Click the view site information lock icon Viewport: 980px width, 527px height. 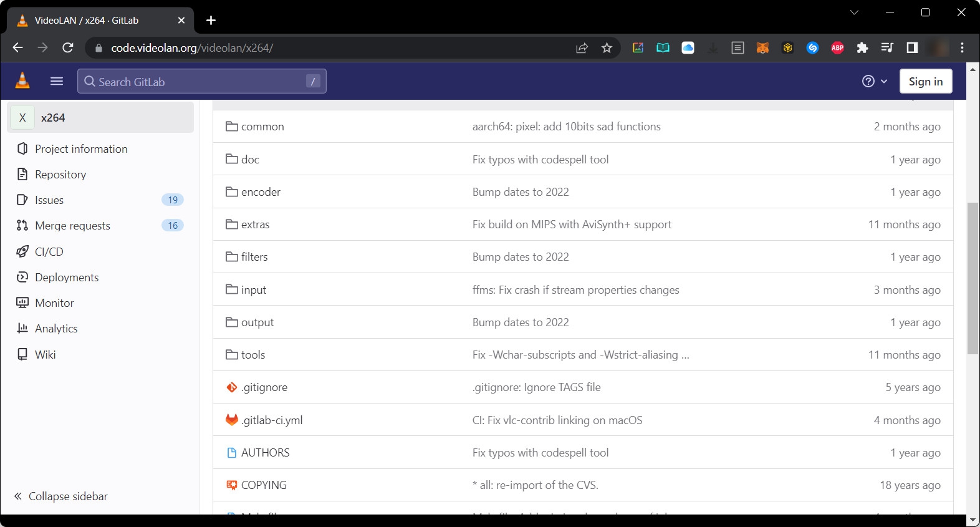click(x=98, y=48)
